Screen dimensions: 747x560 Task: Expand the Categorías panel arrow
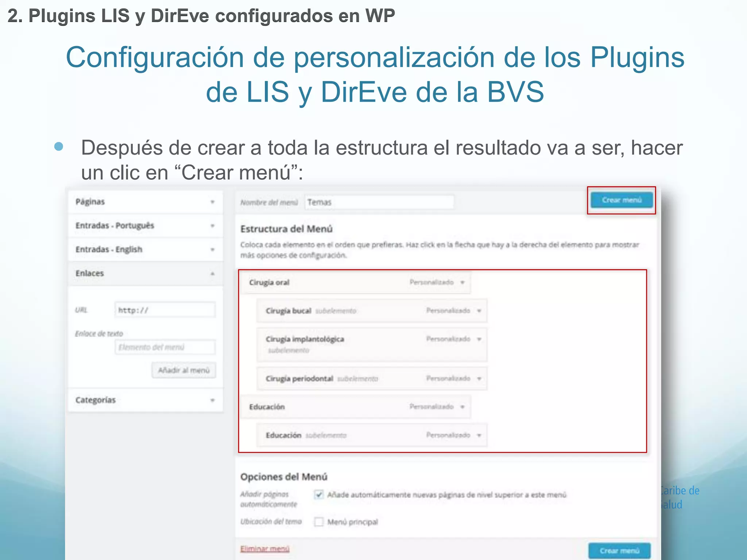click(x=213, y=400)
